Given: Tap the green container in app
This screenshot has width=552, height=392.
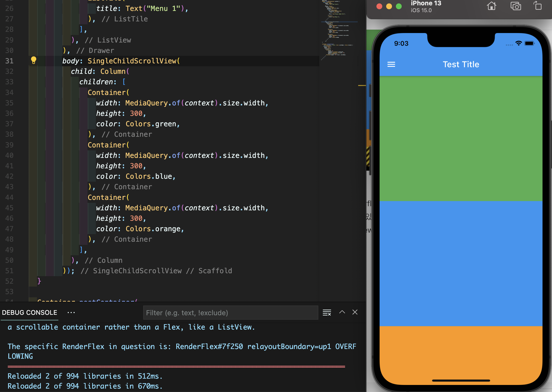Looking at the screenshot, I should (461, 138).
